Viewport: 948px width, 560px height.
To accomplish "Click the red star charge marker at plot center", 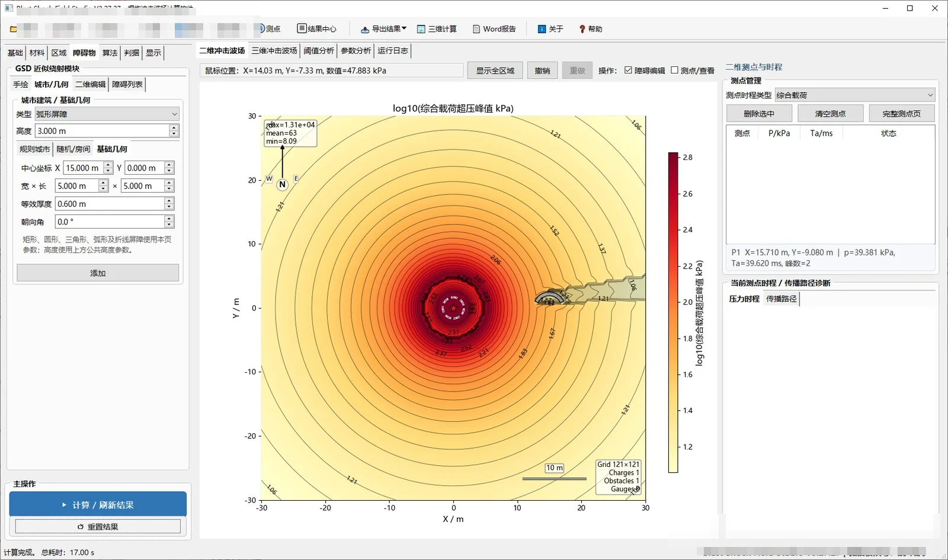I will (453, 308).
